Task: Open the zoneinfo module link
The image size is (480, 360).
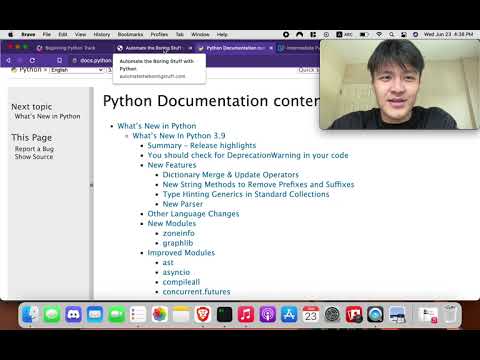Action: [179, 233]
